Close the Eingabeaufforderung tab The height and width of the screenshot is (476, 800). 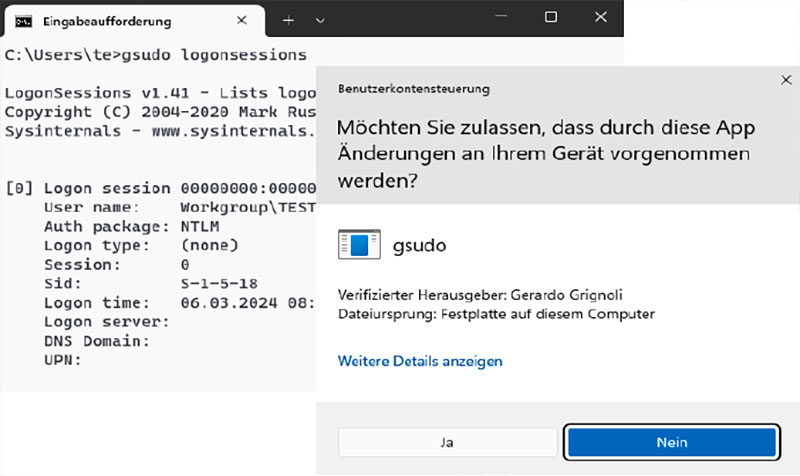coord(242,20)
